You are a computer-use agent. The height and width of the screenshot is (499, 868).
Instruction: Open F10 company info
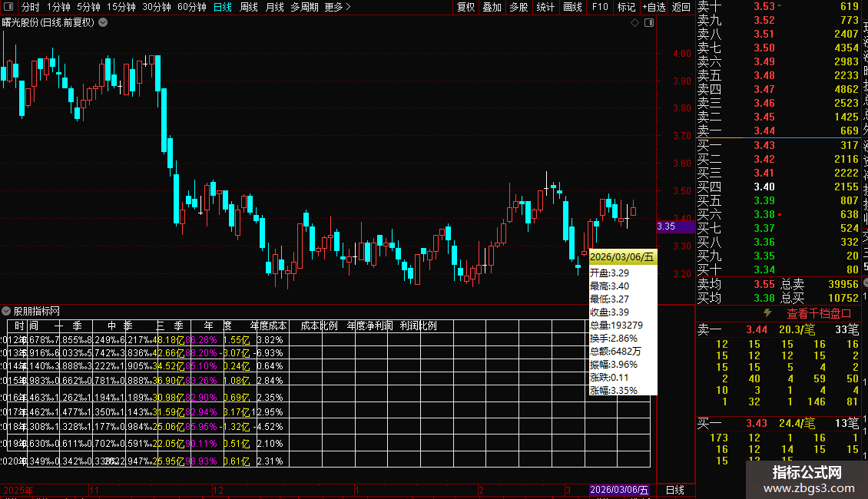(600, 7)
